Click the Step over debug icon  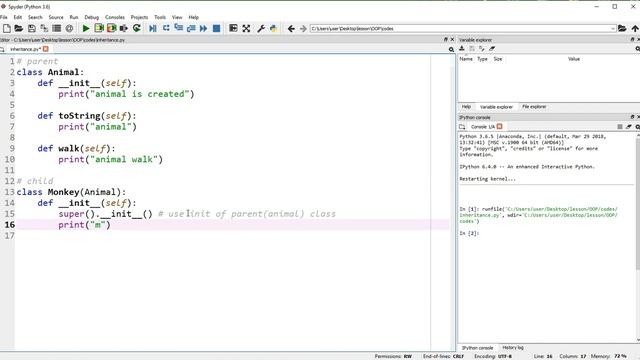coord(166,28)
